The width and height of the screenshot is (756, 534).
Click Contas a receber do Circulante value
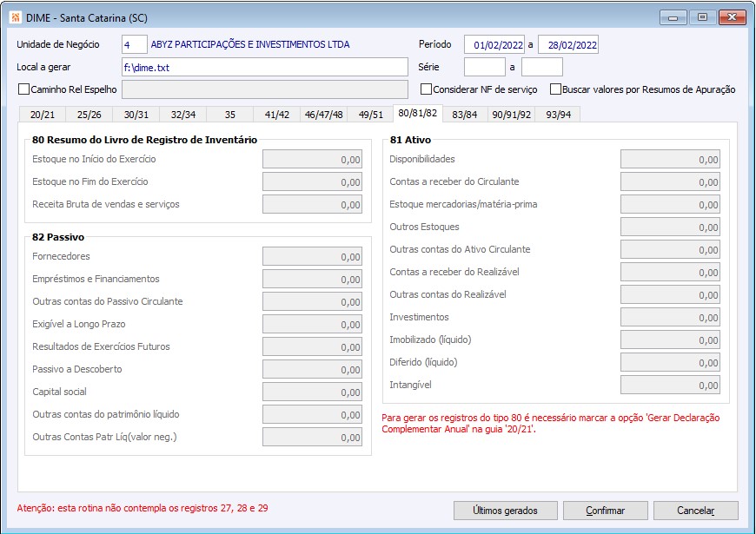click(670, 181)
